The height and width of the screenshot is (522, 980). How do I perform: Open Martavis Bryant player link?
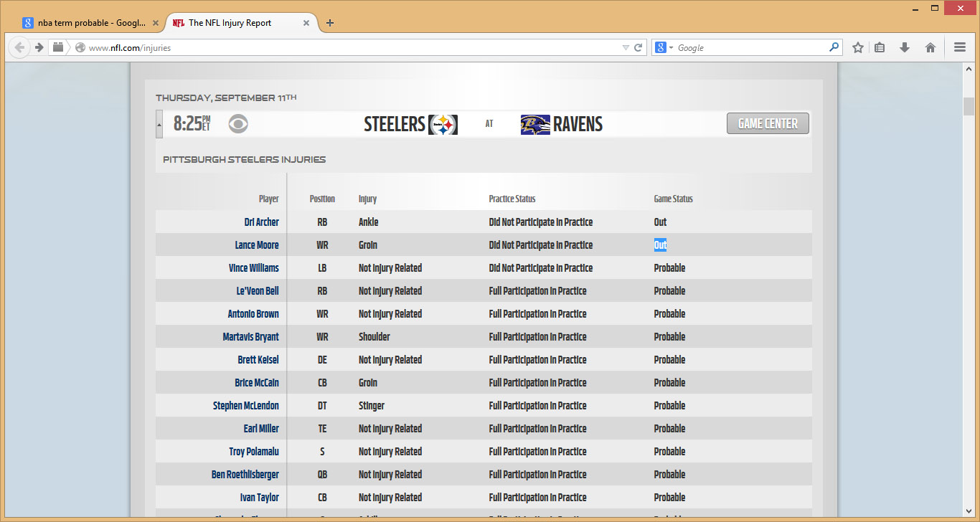(251, 337)
